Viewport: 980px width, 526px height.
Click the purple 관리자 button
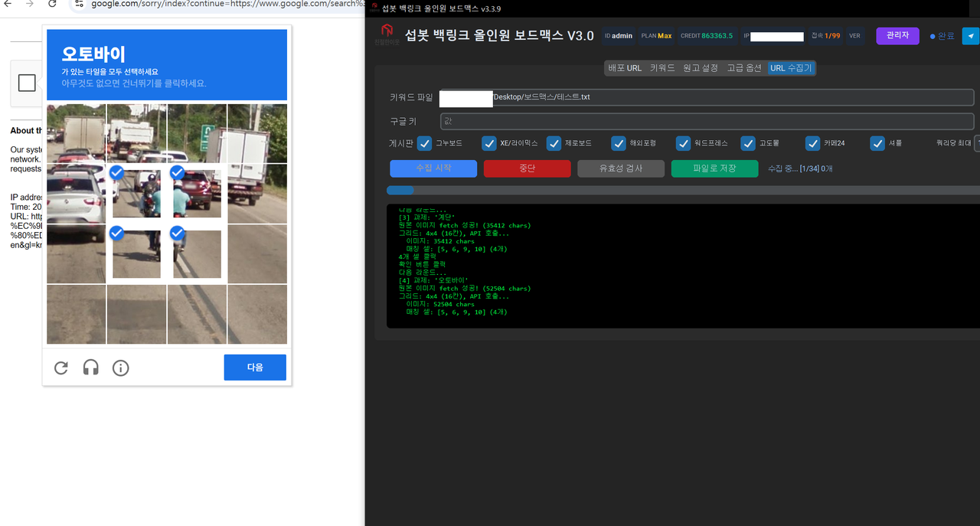pos(897,35)
